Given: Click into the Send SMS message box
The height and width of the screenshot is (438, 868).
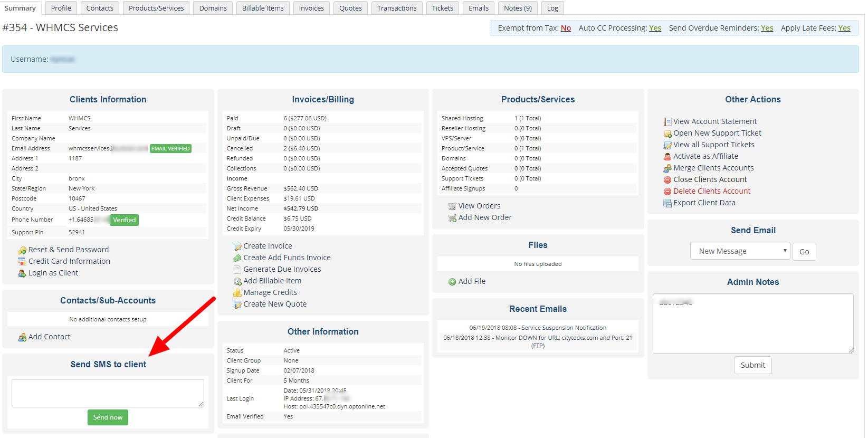Looking at the screenshot, I should [x=108, y=393].
